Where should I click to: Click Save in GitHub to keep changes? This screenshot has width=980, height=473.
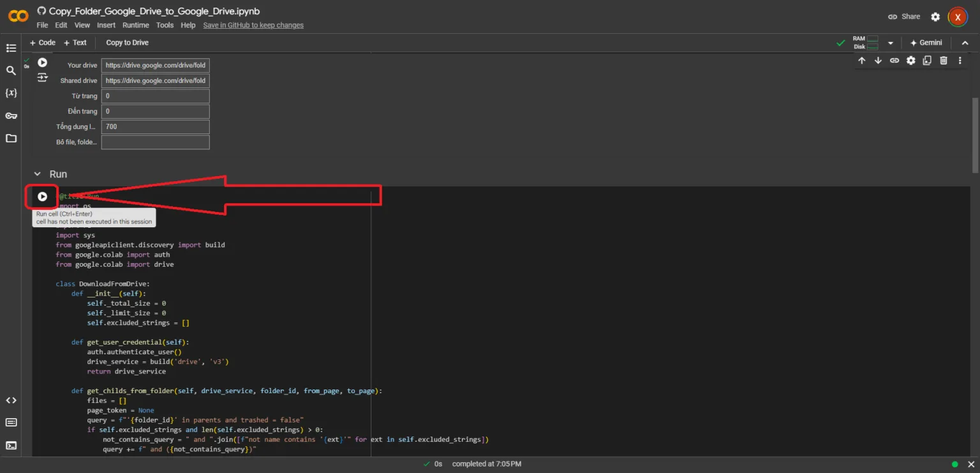tap(253, 25)
